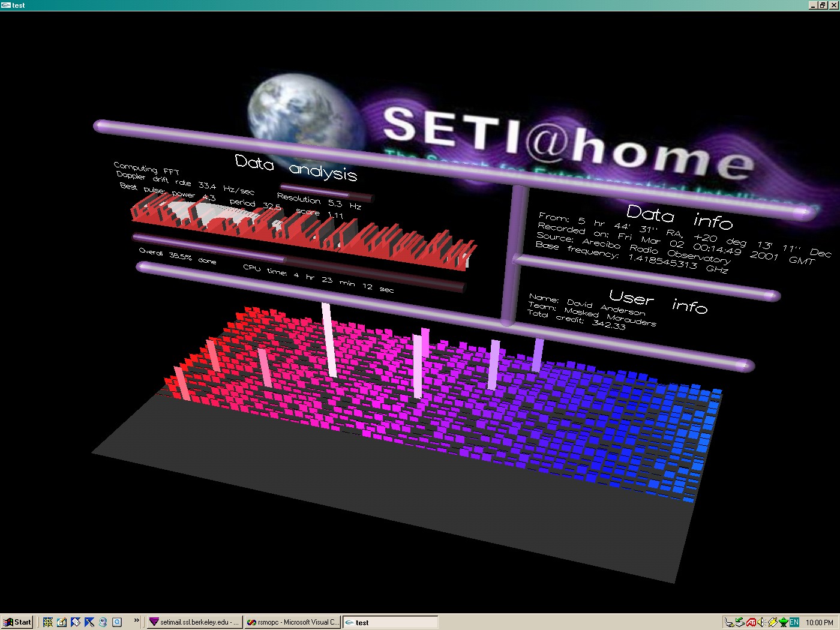Click the notepad-and-pencil Quick Launch icon
Screen dimensions: 840x630
point(62,622)
